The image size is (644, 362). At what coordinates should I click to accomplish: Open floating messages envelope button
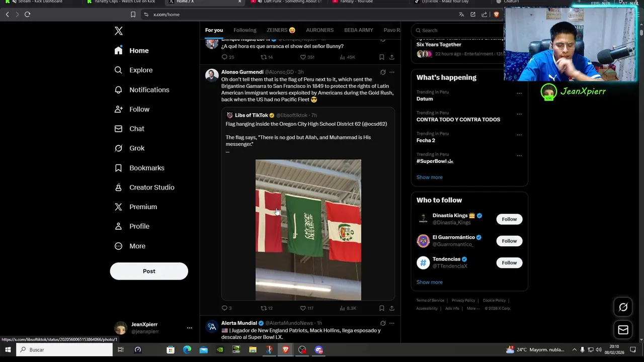coord(623,330)
